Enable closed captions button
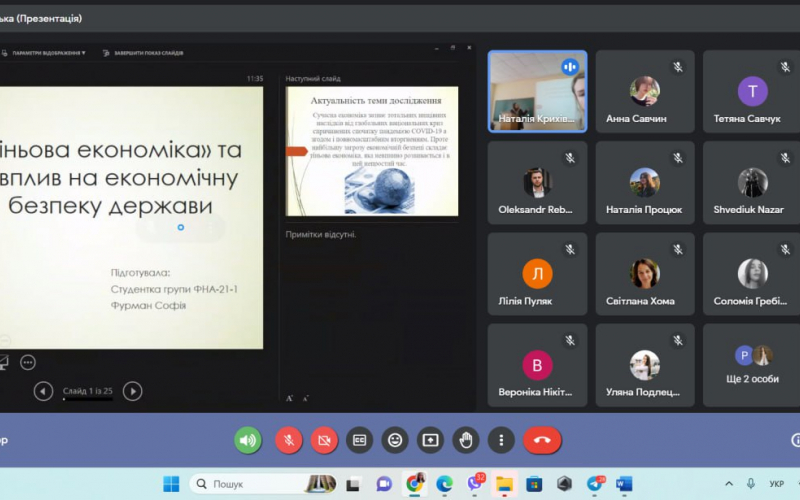Image resolution: width=800 pixels, height=500 pixels. click(x=360, y=440)
